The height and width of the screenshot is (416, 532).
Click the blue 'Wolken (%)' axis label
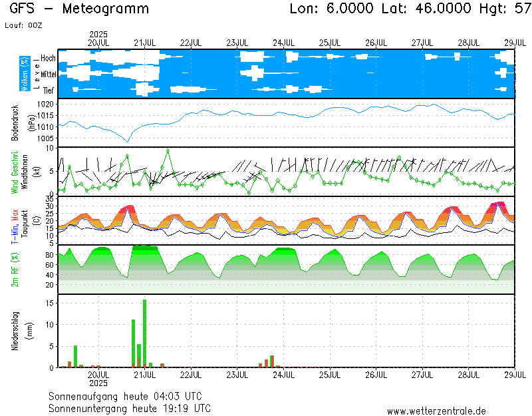click(x=25, y=74)
